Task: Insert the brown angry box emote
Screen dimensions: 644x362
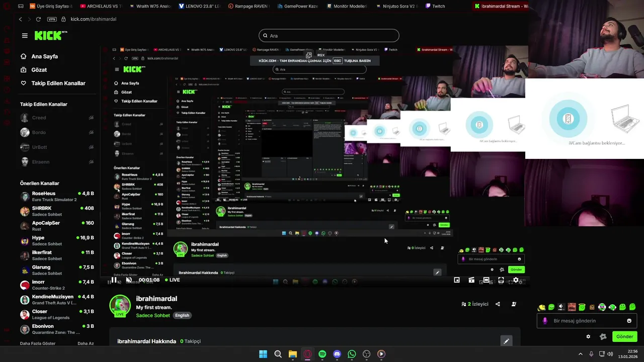Action: [592, 307]
